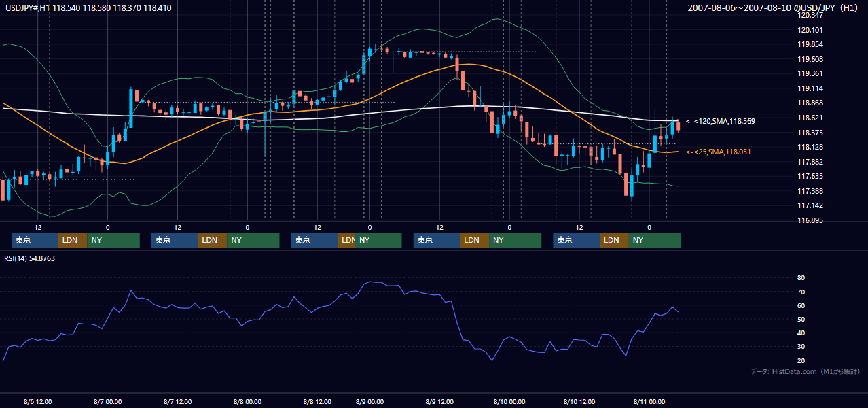This screenshot has width=868, height=408.
Task: Click the 8/6 12:00 date label
Action: tap(37, 401)
